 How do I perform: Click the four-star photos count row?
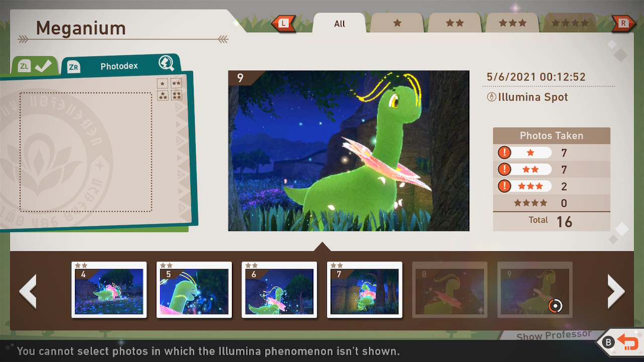[x=551, y=203]
